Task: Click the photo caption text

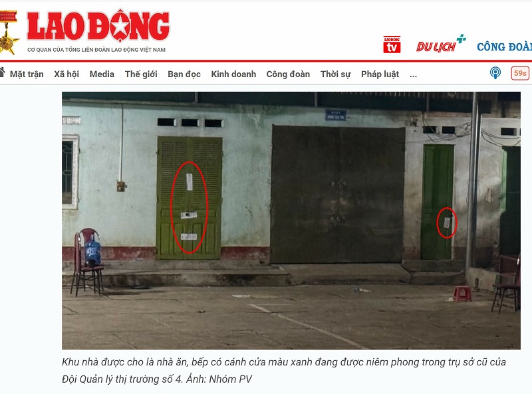Action: click(284, 370)
